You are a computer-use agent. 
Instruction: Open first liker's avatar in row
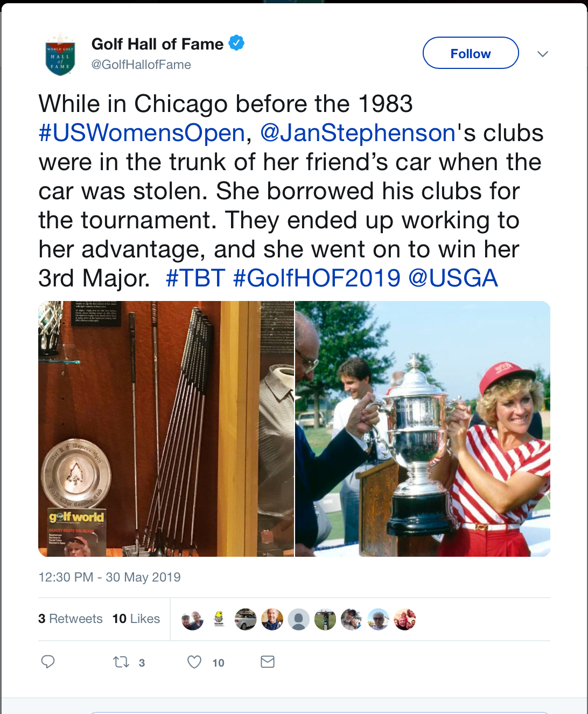tap(192, 619)
